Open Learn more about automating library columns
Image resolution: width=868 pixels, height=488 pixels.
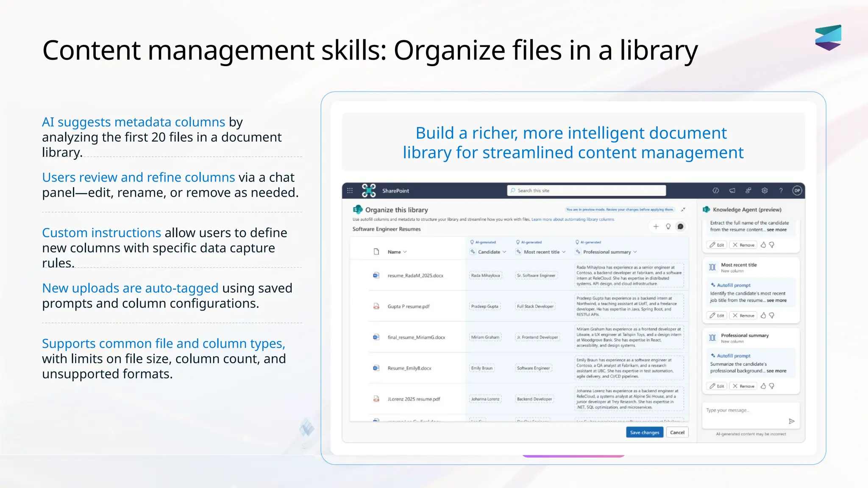click(x=573, y=219)
